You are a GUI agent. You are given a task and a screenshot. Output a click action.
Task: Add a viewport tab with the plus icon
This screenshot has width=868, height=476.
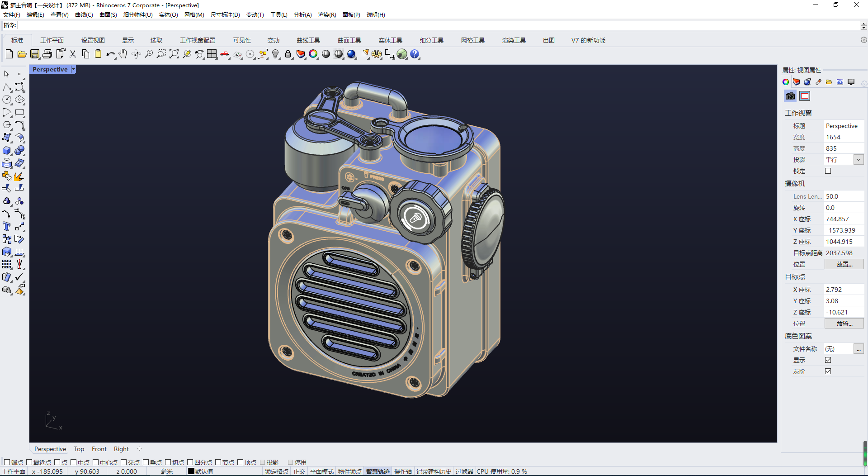(140, 449)
